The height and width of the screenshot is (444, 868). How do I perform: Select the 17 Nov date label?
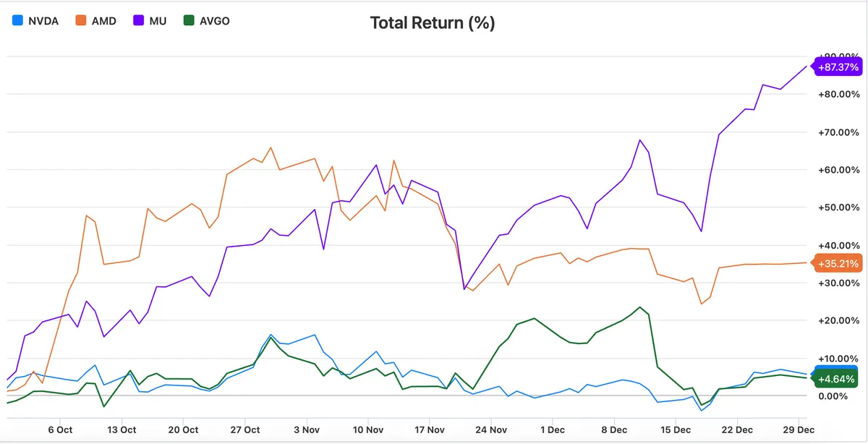429,430
